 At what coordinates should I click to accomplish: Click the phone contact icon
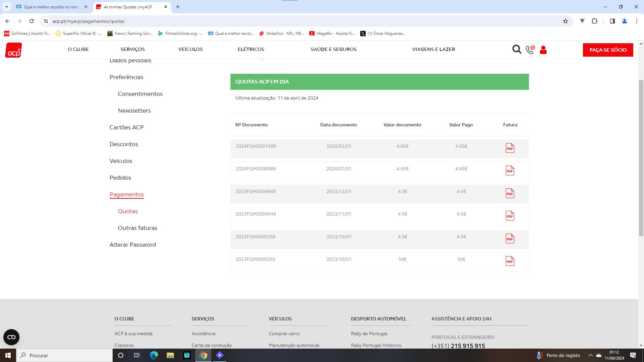click(530, 50)
